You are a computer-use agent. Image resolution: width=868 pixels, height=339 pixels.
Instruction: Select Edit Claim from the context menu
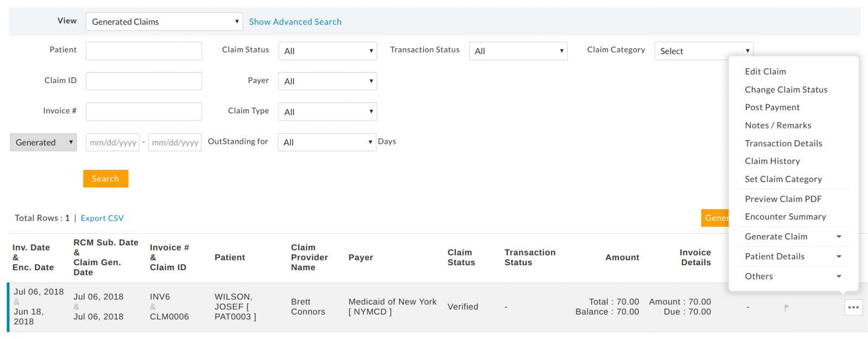[x=765, y=72]
